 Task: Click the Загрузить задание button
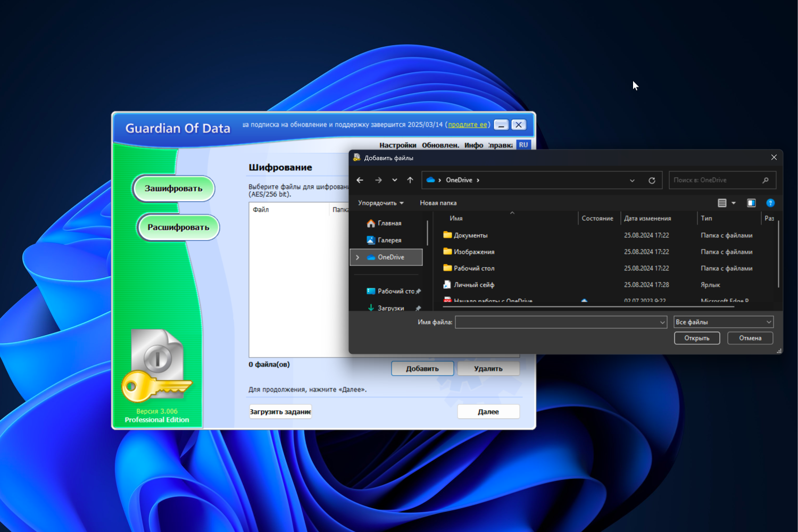tap(280, 412)
